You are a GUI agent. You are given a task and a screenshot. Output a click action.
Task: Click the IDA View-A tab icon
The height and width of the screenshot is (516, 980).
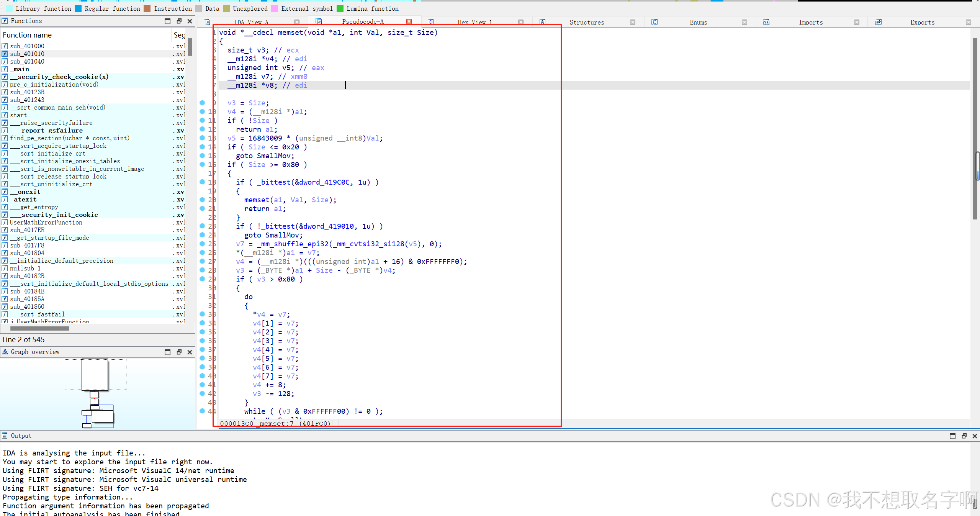[206, 22]
